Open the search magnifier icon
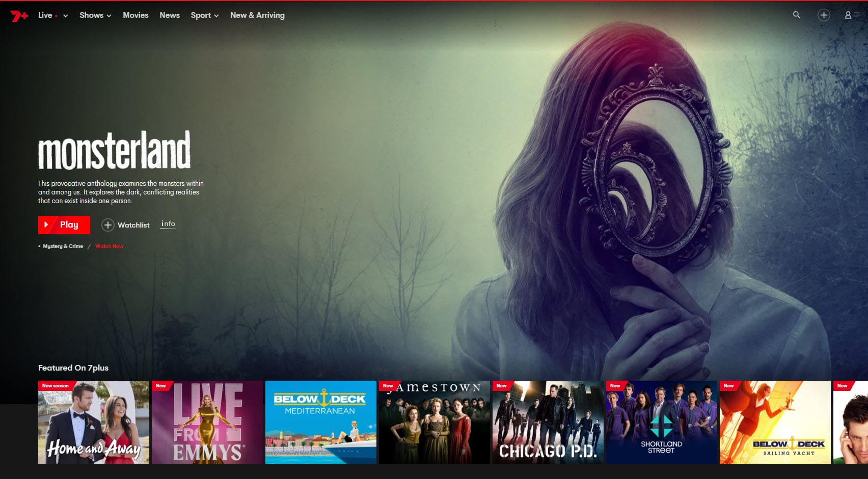This screenshot has width=868, height=479. [796, 15]
